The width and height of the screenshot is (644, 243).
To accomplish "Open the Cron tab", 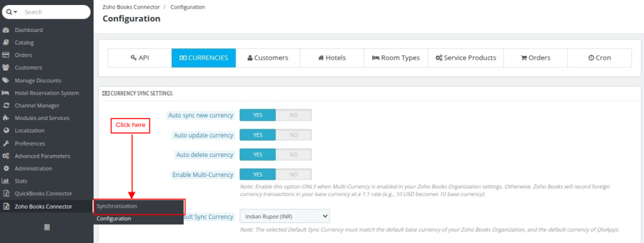I will 599,58.
